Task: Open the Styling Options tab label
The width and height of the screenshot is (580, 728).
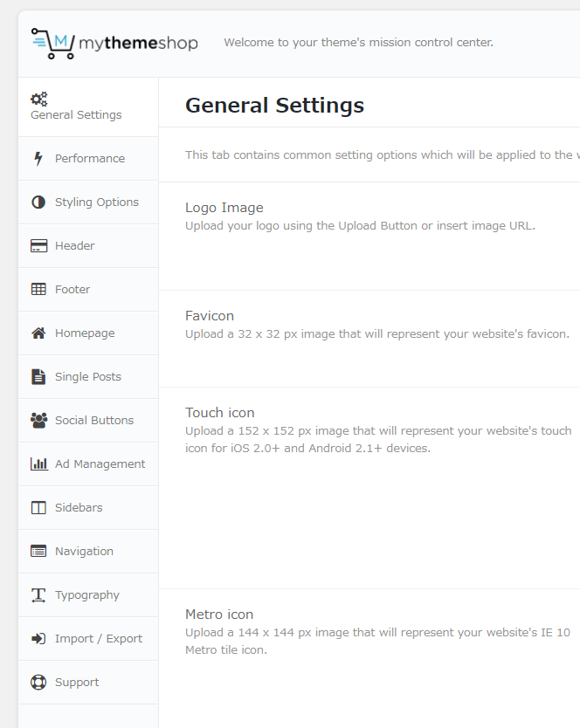Action: point(96,202)
